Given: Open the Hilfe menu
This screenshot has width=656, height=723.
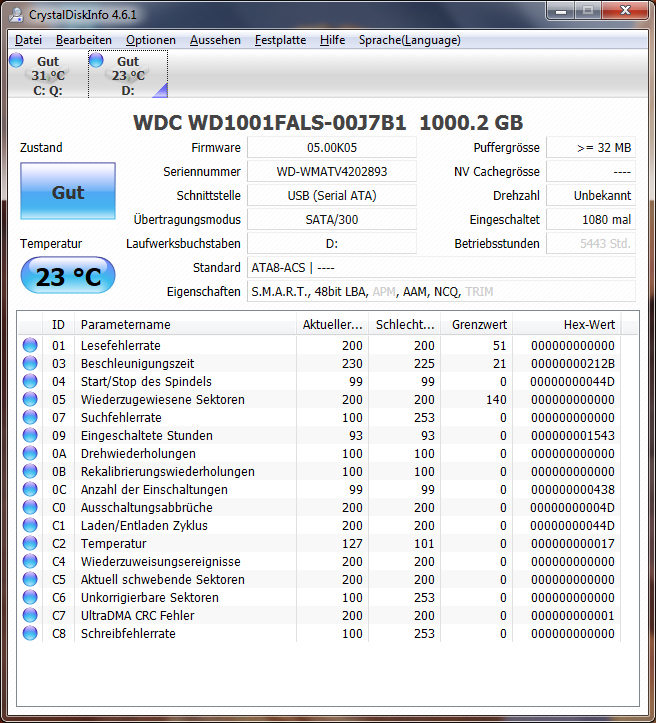Looking at the screenshot, I should tap(332, 40).
